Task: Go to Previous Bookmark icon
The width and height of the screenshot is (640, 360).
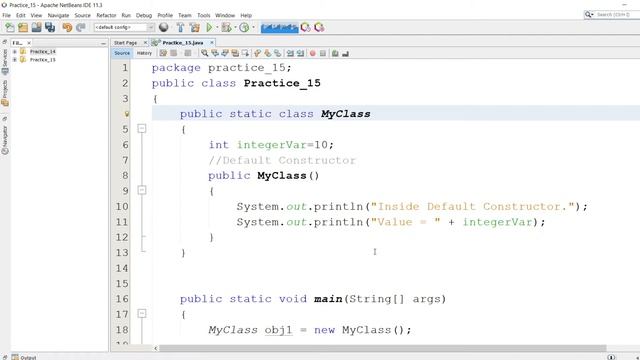Action: (x=257, y=53)
